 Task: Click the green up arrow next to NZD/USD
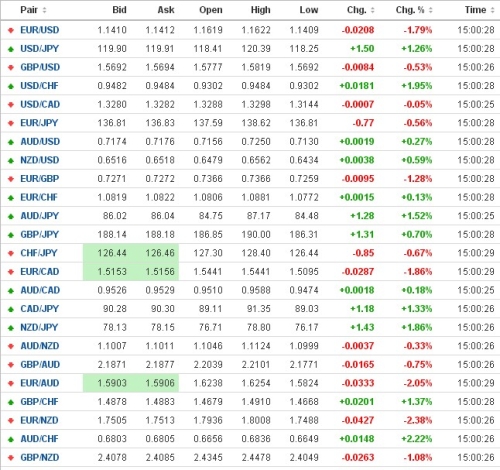point(11,161)
